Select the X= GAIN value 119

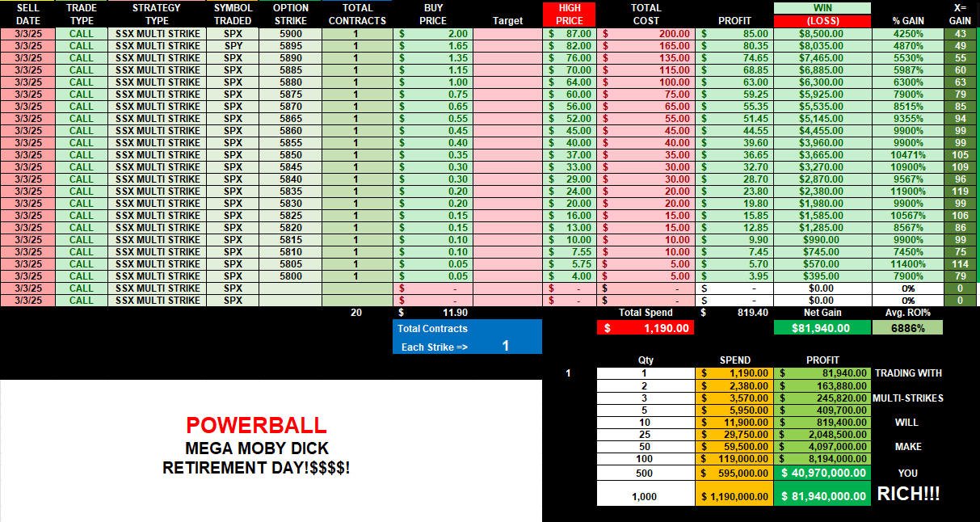[x=960, y=192]
